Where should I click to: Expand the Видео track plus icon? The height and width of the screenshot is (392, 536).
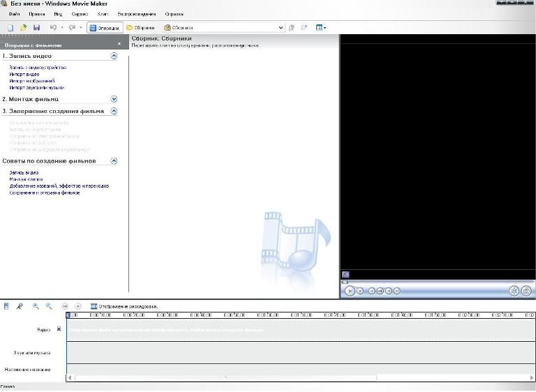tap(59, 329)
